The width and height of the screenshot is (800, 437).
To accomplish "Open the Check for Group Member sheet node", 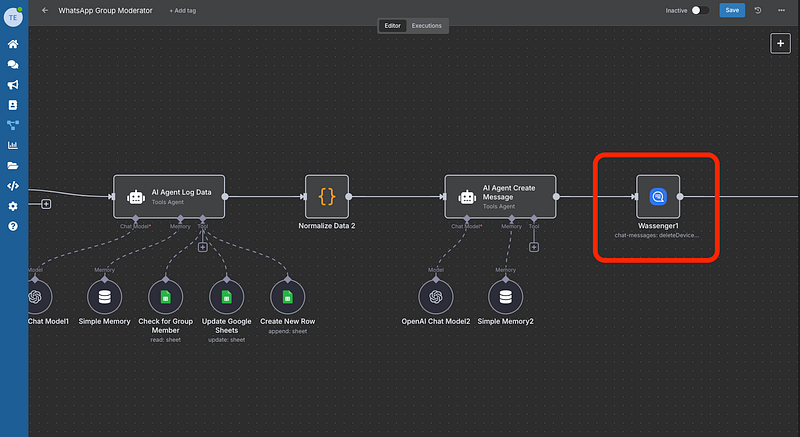I will tap(162, 297).
